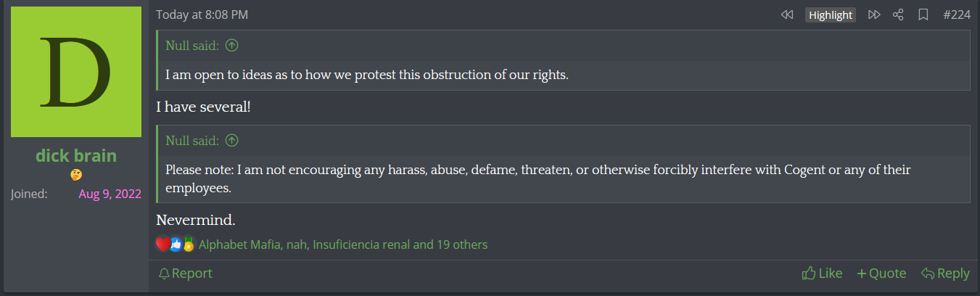Screen dimensions: 980x296
Task: Open the #224 post permalink
Action: [x=956, y=15]
